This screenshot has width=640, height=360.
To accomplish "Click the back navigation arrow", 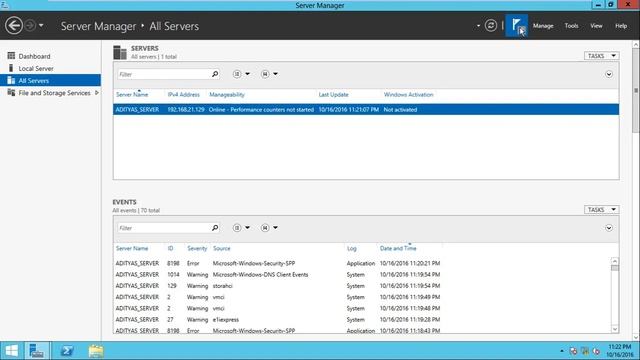I will point(13,26).
